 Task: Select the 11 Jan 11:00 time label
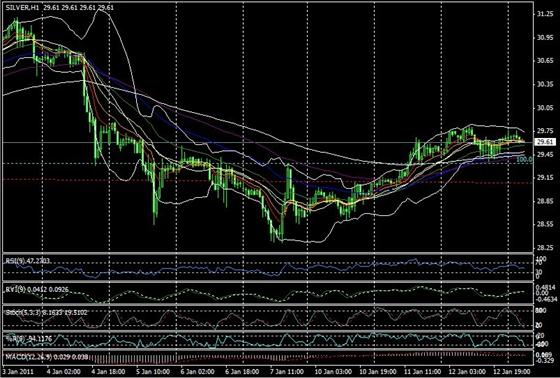point(422,371)
